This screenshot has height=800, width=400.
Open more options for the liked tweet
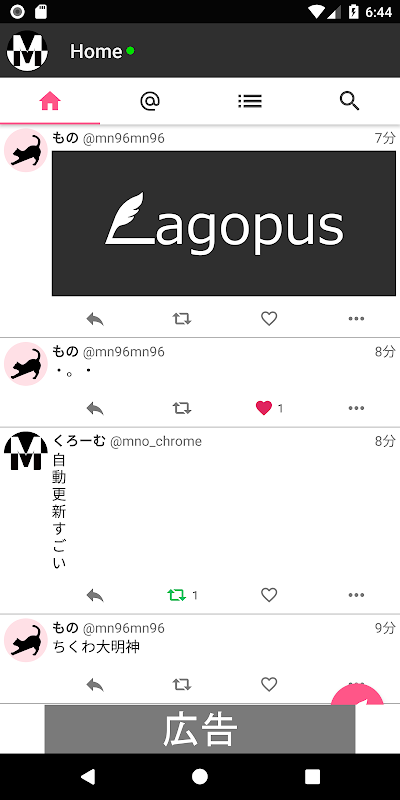point(356,408)
